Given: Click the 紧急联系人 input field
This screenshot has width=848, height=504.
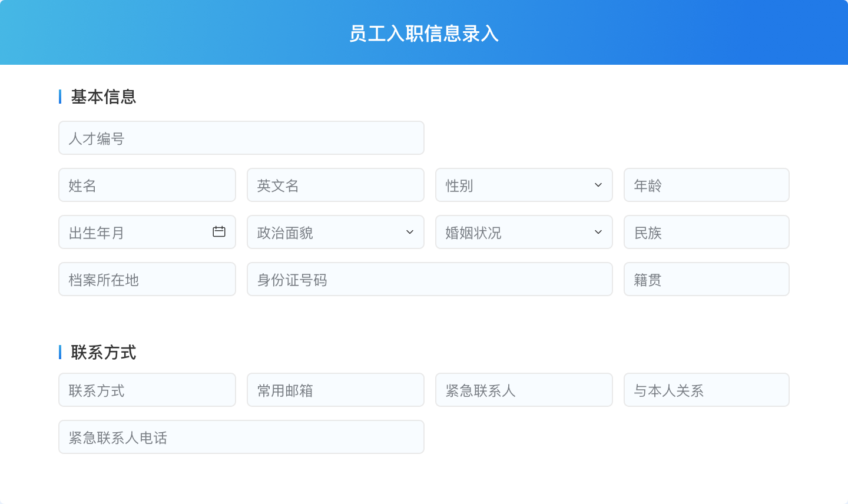Looking at the screenshot, I should [x=524, y=390].
